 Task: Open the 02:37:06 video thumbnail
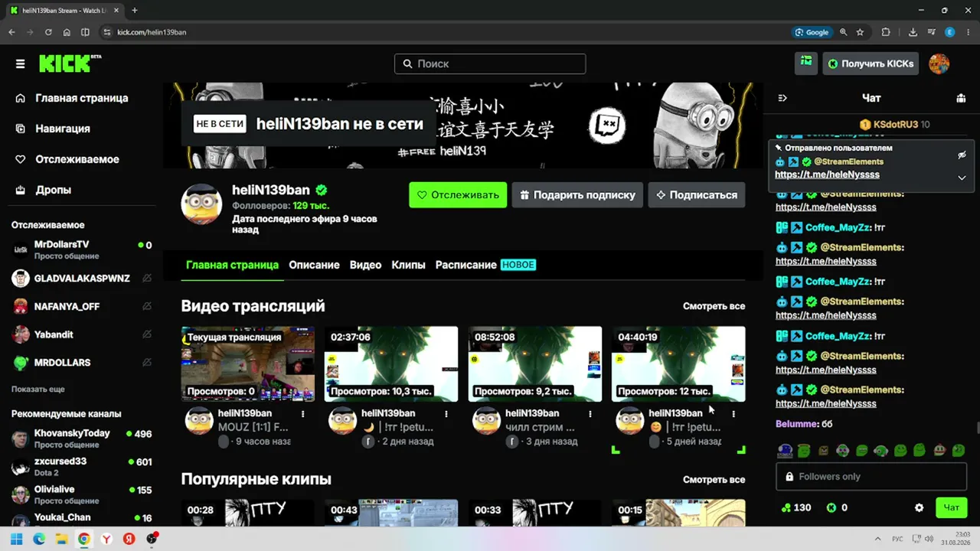point(391,364)
